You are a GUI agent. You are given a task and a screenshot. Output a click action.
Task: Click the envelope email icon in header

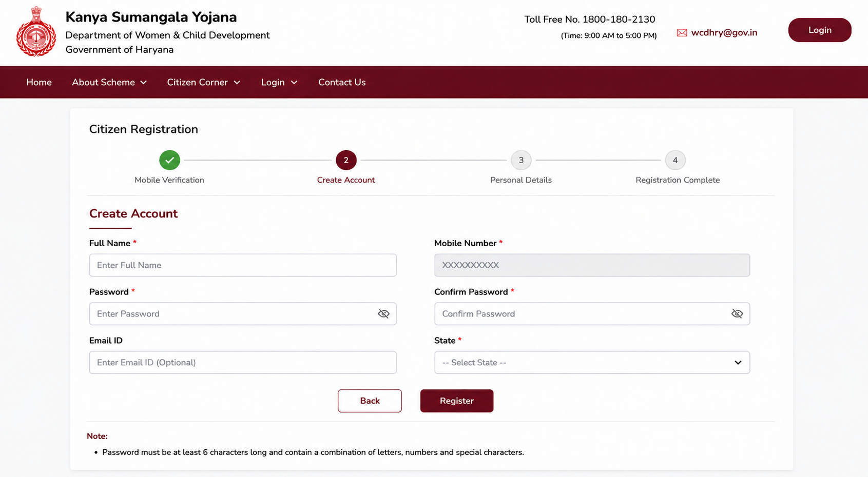(682, 33)
